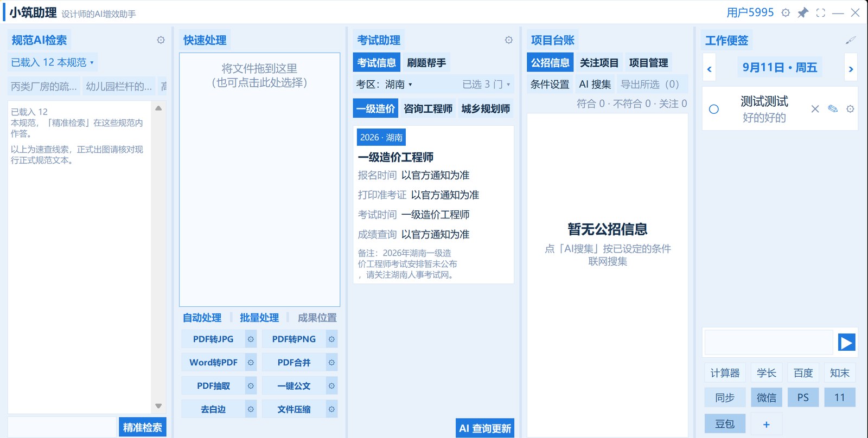Open 成果位置 link
This screenshot has height=438, width=868.
(317, 318)
